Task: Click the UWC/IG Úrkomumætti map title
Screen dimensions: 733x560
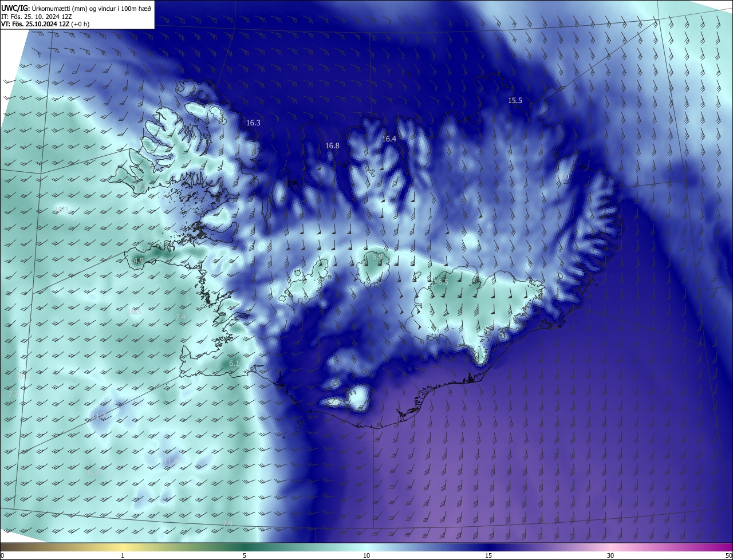Action: pyautogui.click(x=76, y=8)
